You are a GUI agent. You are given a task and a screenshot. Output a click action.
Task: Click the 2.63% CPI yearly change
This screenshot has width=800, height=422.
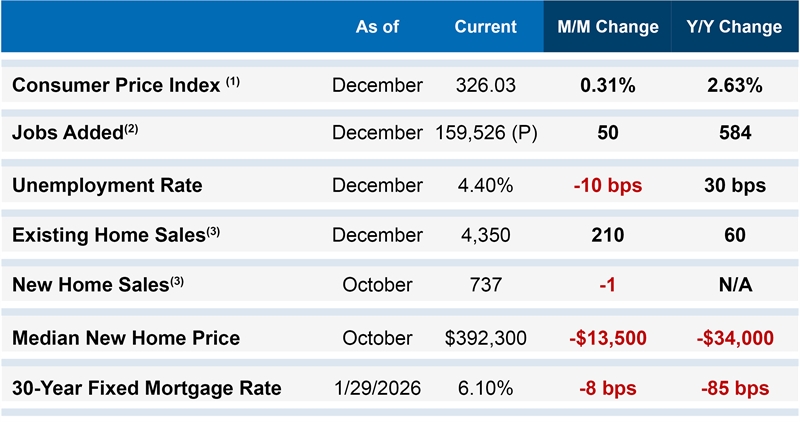point(733,85)
